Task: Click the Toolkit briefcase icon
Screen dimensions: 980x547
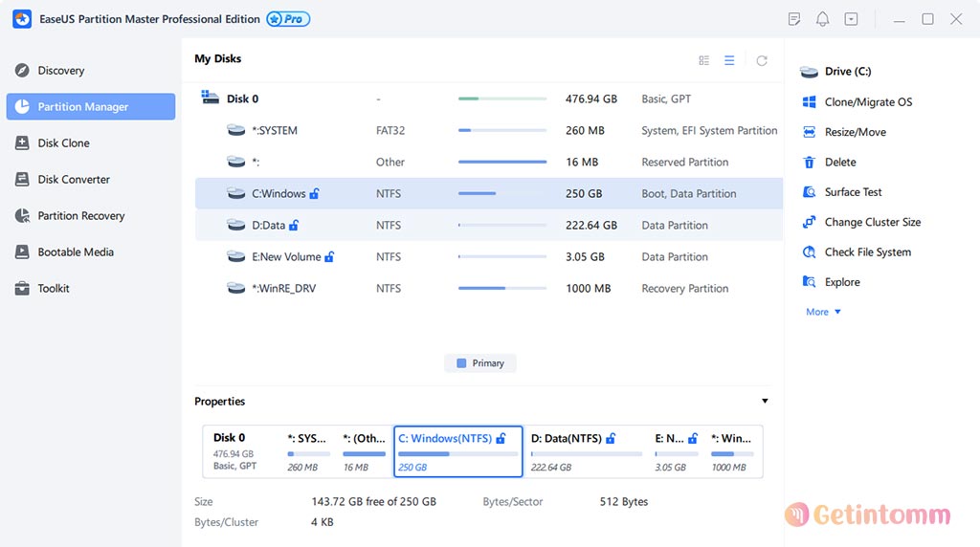Action: pyautogui.click(x=22, y=288)
